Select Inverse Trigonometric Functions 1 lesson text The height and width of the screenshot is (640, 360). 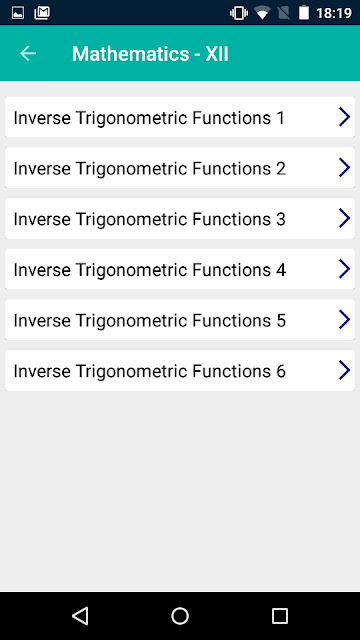click(149, 118)
